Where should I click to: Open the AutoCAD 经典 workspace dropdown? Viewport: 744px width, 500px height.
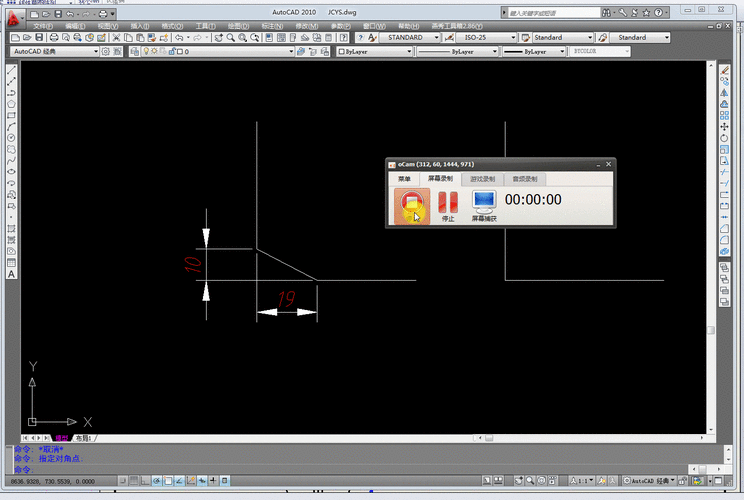tap(55, 51)
